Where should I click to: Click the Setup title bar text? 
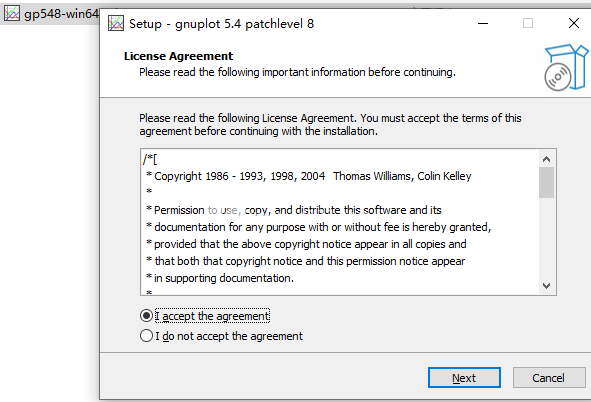point(221,24)
